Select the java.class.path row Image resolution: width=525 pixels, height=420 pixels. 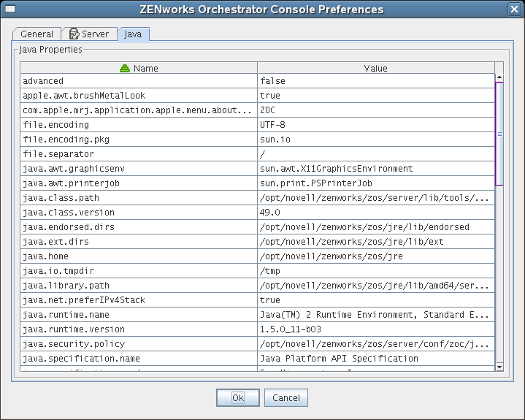(139, 198)
